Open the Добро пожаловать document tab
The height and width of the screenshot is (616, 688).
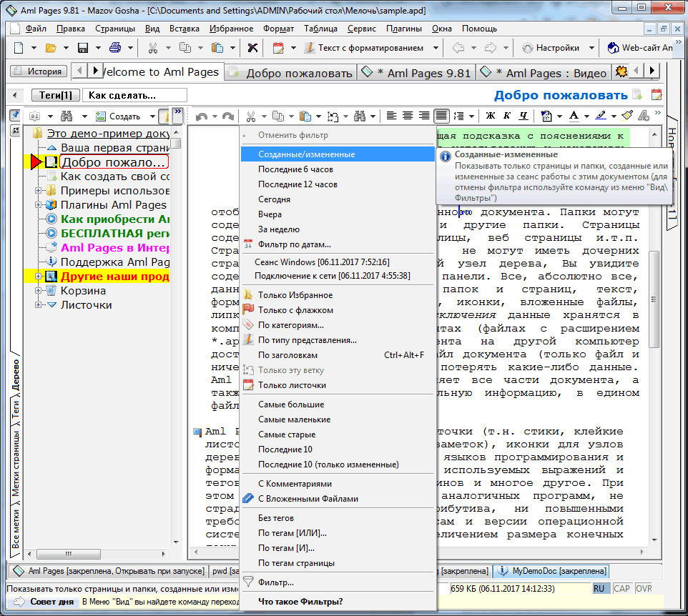point(292,73)
